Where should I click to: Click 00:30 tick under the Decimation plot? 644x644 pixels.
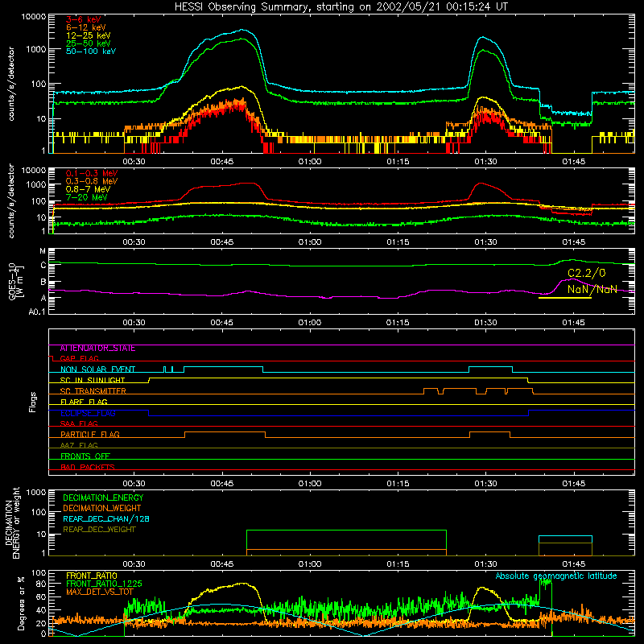tap(134, 564)
